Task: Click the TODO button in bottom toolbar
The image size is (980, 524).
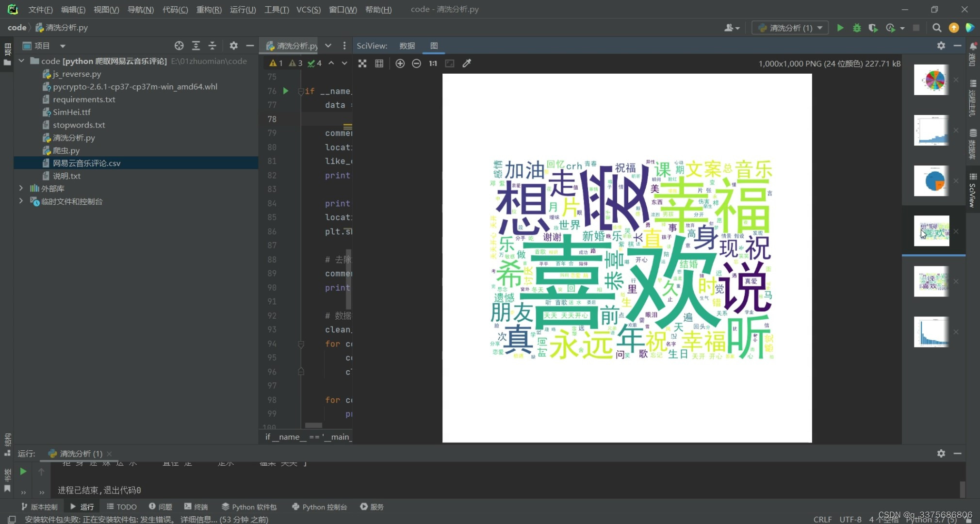Action: coord(122,507)
